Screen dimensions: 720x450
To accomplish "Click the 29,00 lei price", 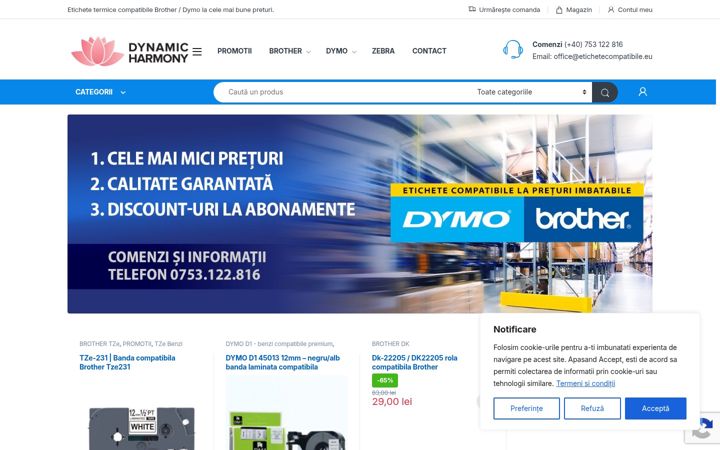I will click(392, 402).
